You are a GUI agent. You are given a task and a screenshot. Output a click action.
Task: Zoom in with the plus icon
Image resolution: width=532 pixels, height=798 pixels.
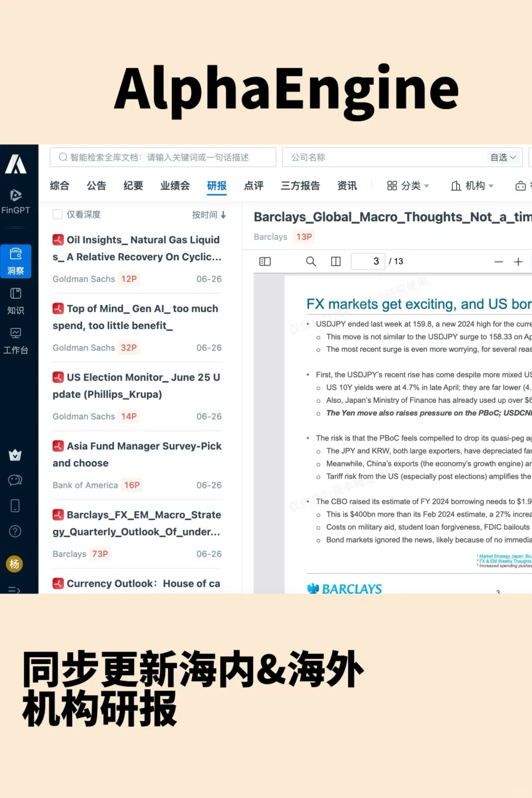518,262
